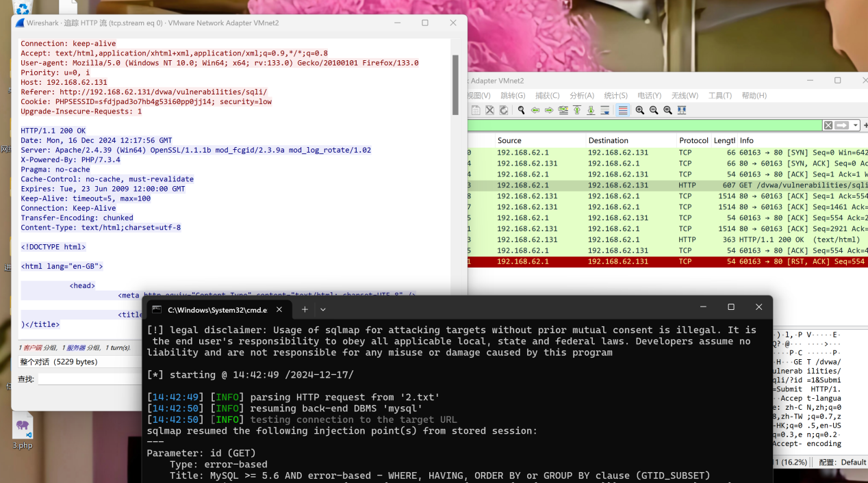Toggle auto-scroll during live capture icon
This screenshot has width=868, height=483.
[604, 110]
